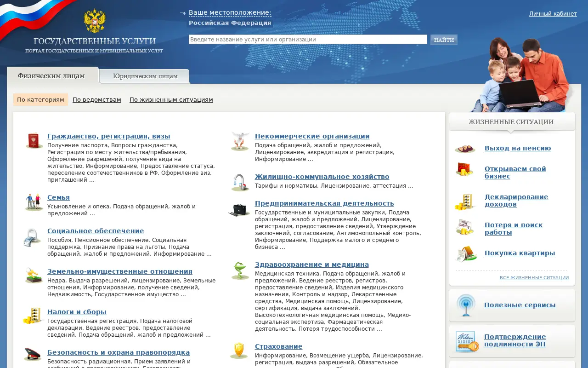Click the Russian coat of arms logo
Viewport: 588px width, 368px height.
95,21
